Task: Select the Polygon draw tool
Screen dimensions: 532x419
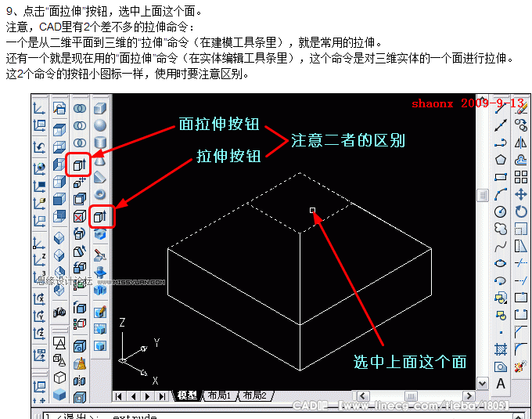Action: click(x=501, y=160)
